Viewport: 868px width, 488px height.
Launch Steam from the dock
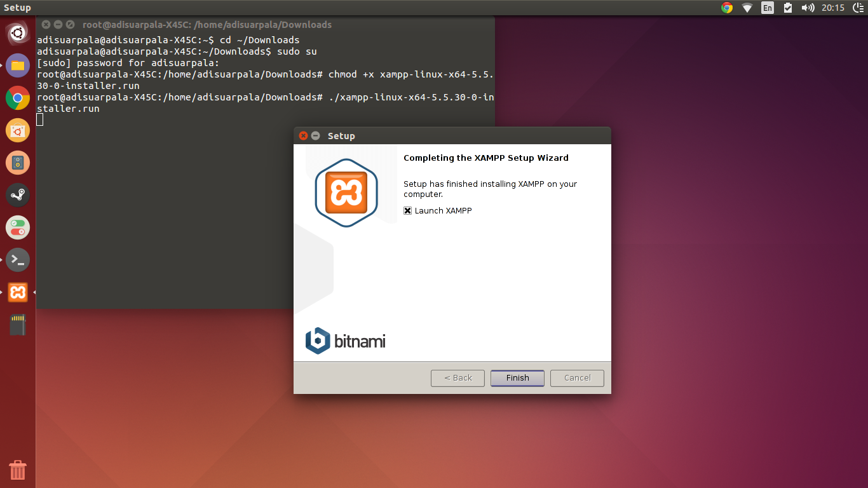[x=18, y=195]
